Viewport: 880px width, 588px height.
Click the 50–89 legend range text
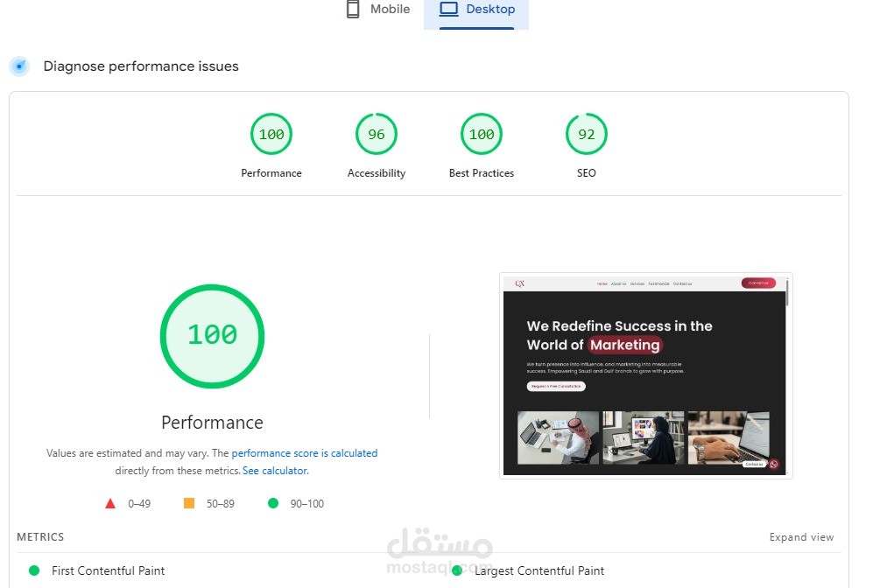[x=220, y=504]
